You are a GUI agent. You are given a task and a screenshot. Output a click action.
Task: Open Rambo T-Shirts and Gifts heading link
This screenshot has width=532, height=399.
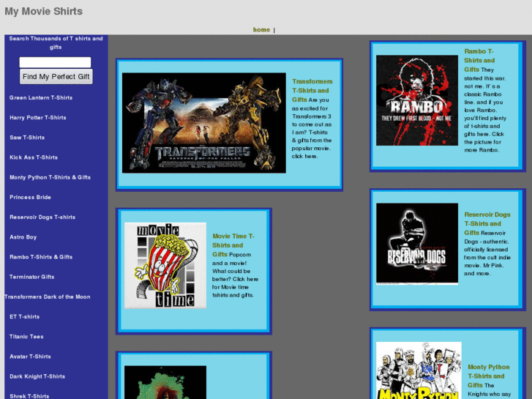click(479, 61)
